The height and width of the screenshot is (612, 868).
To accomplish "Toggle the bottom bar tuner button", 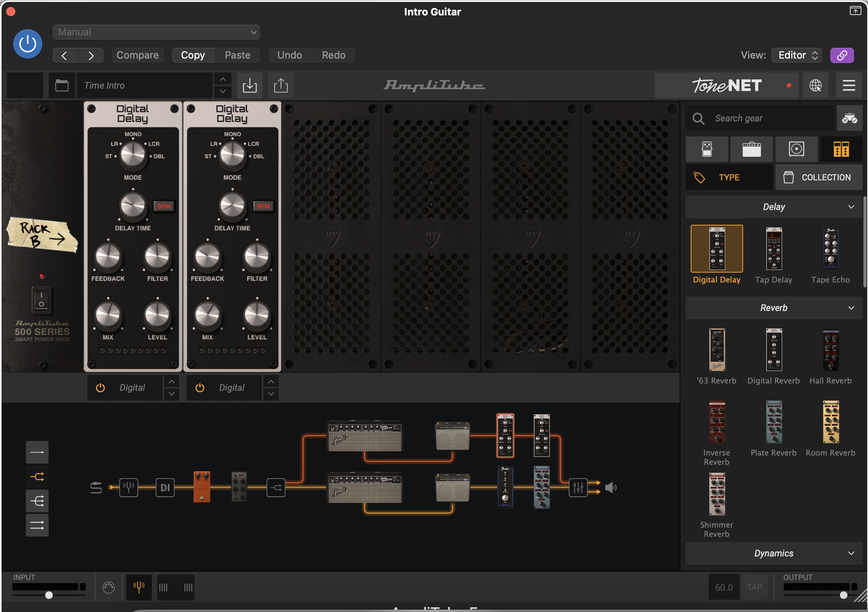I will point(139,587).
